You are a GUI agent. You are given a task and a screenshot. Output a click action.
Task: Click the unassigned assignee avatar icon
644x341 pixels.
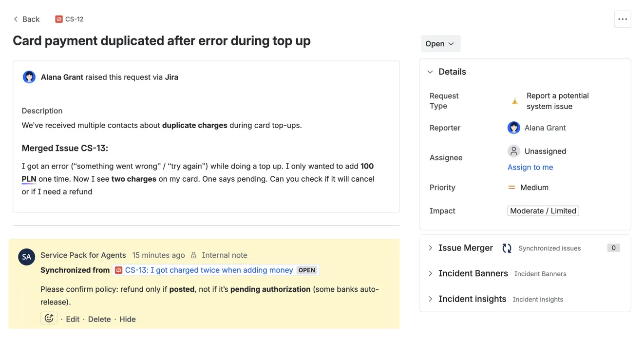513,151
